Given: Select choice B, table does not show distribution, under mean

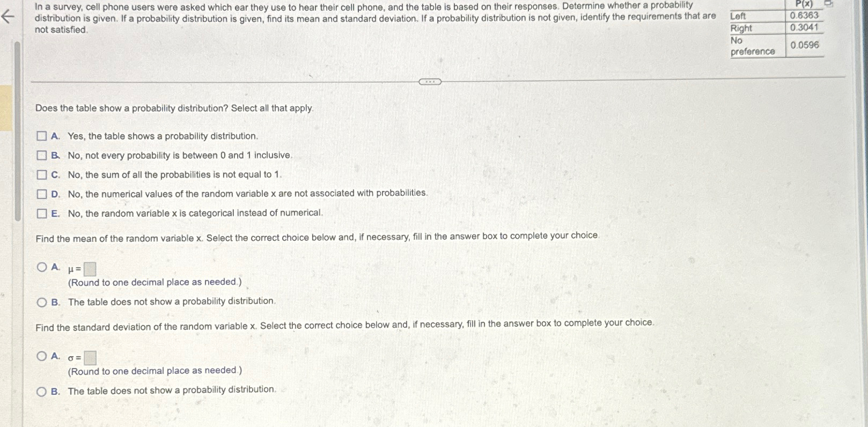Looking at the screenshot, I should point(42,301).
